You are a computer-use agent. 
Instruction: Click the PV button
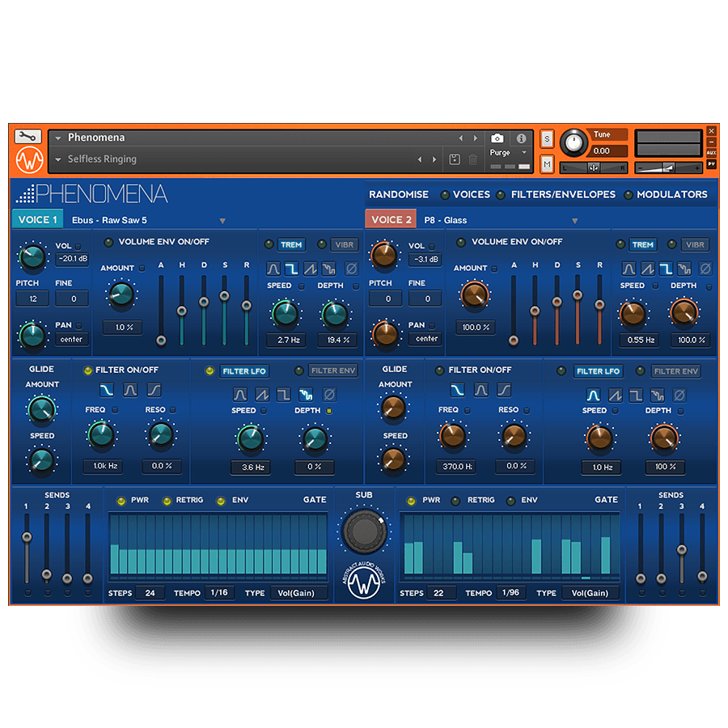pos(711,163)
